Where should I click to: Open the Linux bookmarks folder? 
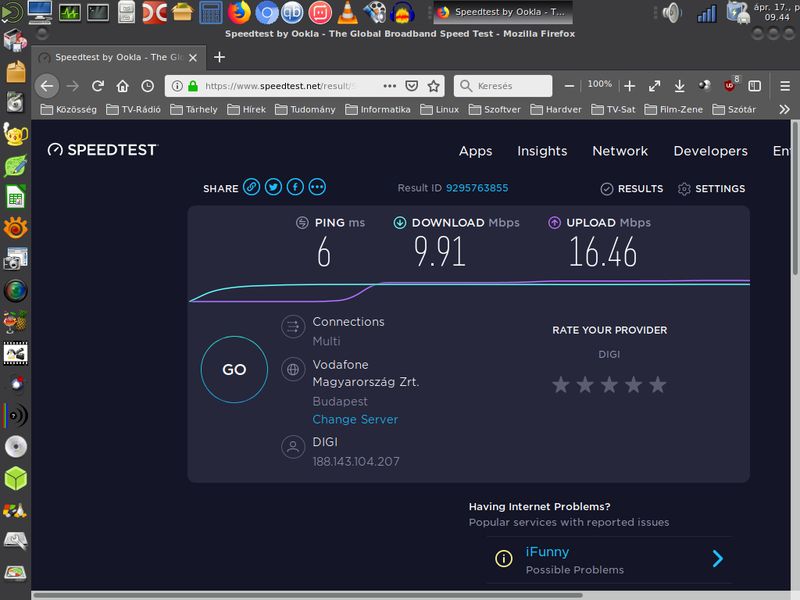pos(440,109)
